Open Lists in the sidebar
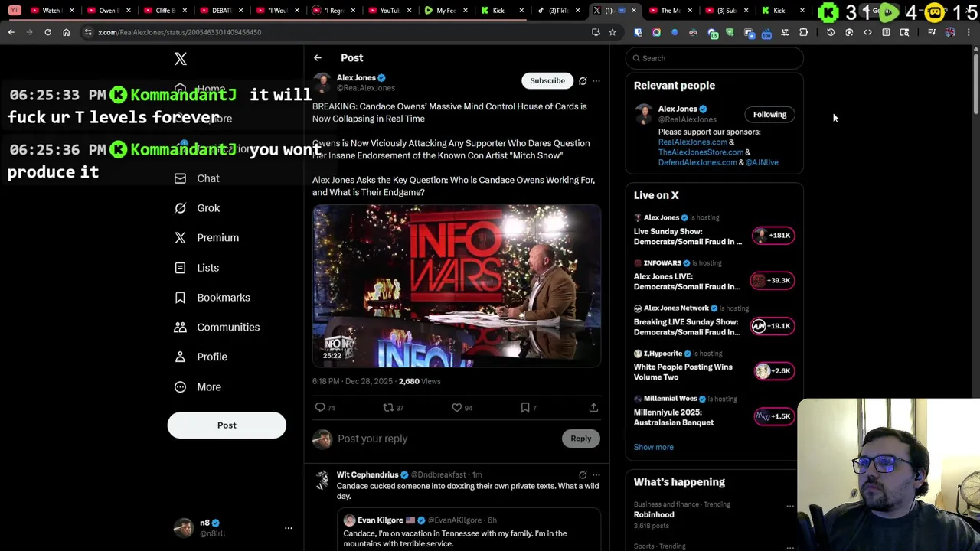The width and height of the screenshot is (980, 551). [x=197, y=268]
